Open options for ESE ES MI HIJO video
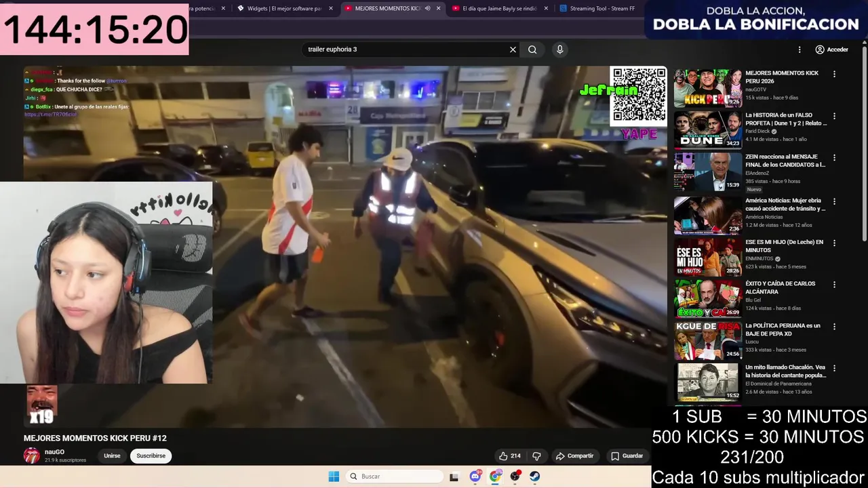Viewport: 868px width, 488px height. tap(834, 243)
